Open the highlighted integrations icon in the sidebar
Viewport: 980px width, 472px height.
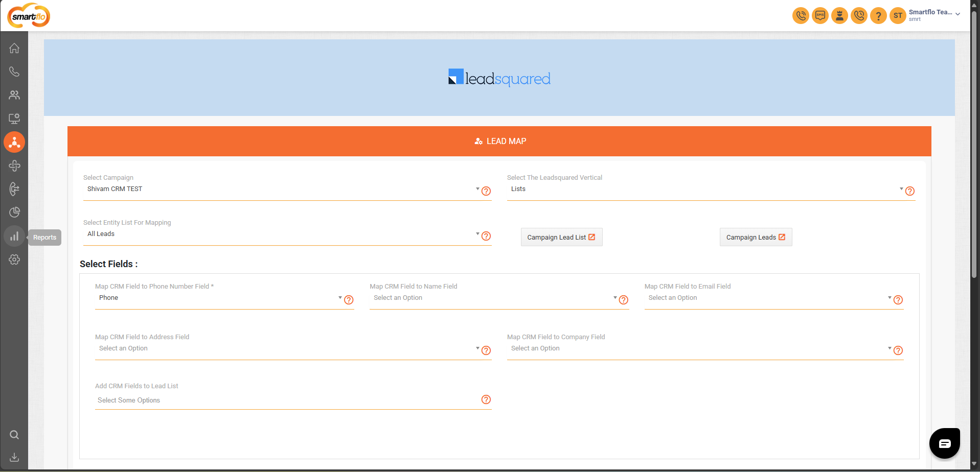point(14,142)
